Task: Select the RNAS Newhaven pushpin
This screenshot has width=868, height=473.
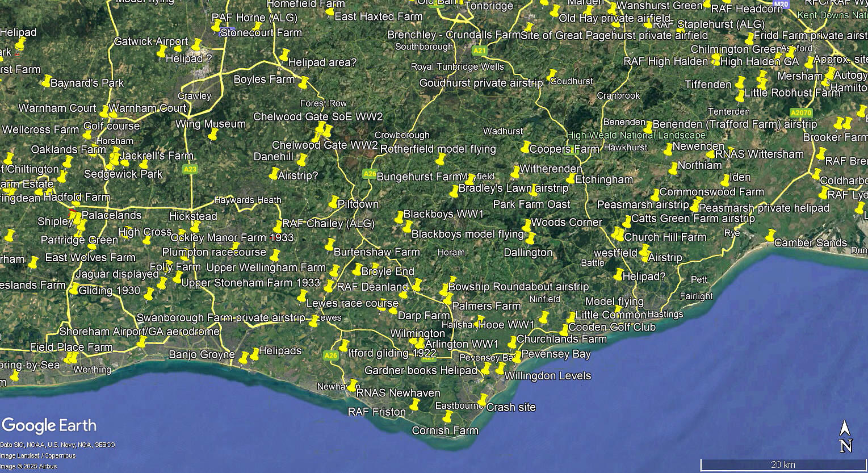Action: [x=353, y=386]
